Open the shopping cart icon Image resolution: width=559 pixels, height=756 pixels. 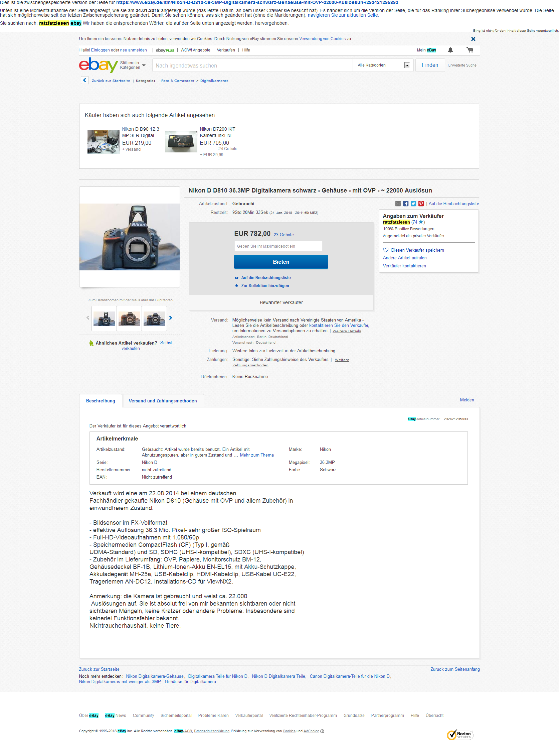470,50
